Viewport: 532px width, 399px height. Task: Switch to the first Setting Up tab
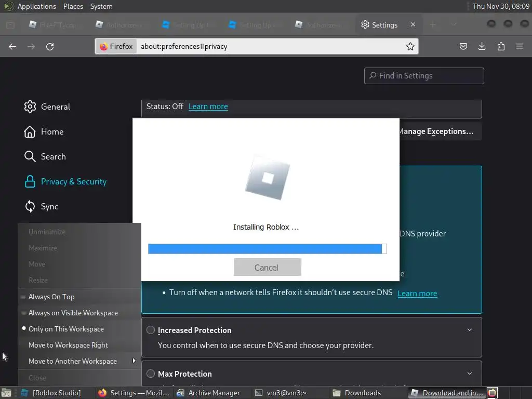point(188,25)
